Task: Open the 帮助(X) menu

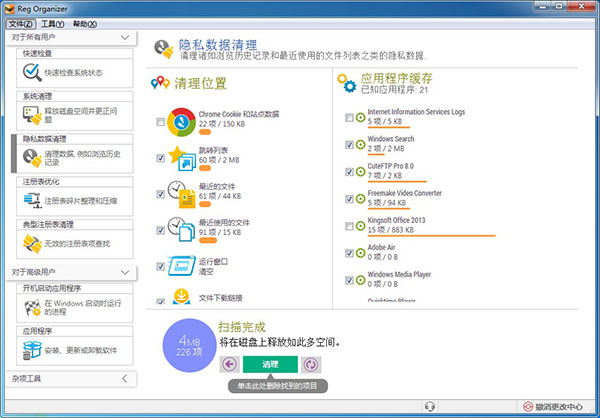Action: [x=85, y=24]
